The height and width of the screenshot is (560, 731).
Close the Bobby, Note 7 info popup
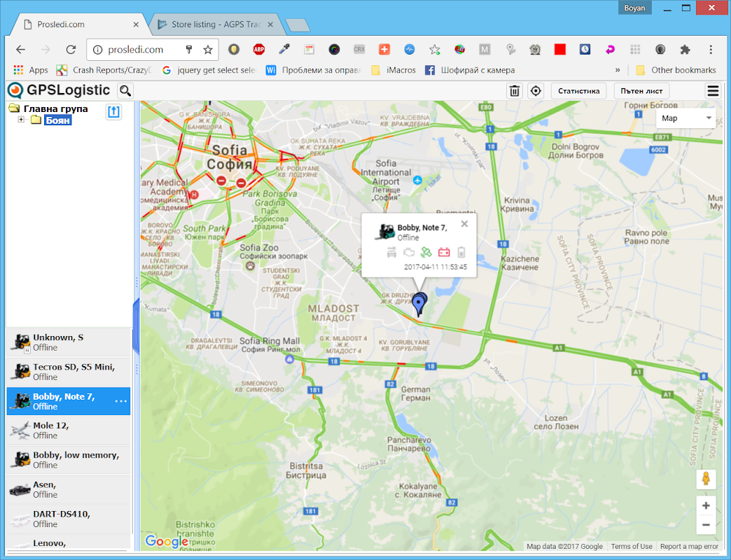point(464,224)
